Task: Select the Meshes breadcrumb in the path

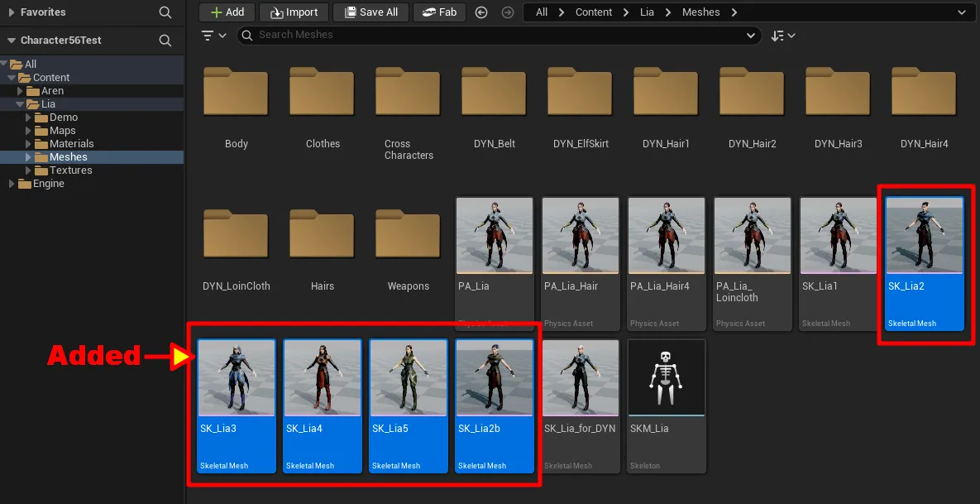Action: click(x=700, y=12)
